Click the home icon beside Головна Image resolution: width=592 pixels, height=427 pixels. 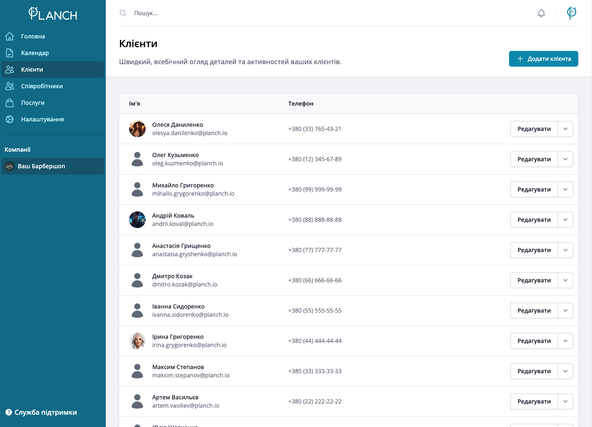coord(9,36)
